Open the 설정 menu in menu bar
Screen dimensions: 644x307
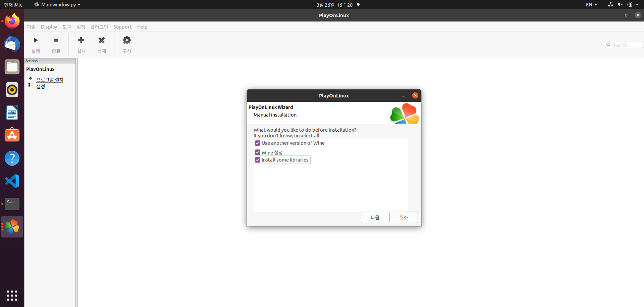point(81,27)
